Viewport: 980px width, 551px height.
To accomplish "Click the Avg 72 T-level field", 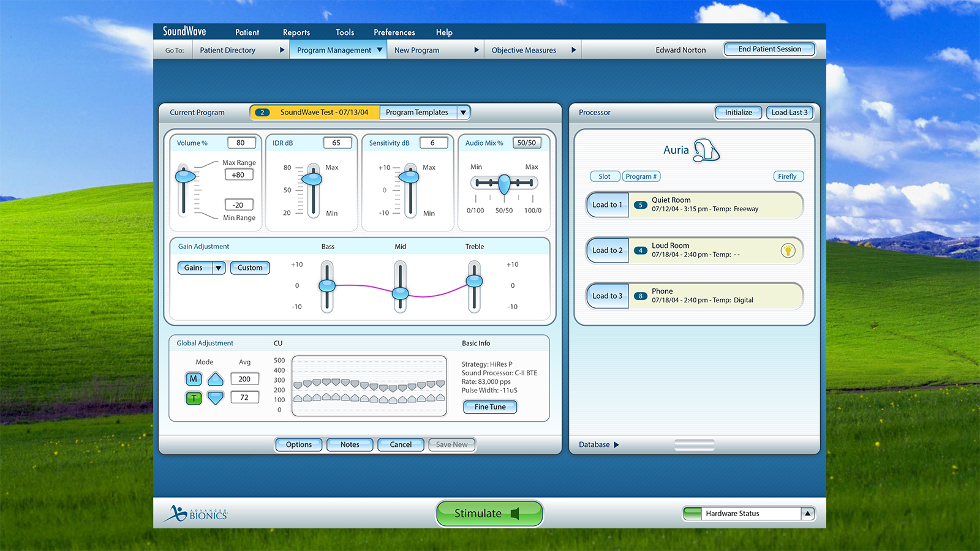I will pyautogui.click(x=245, y=397).
